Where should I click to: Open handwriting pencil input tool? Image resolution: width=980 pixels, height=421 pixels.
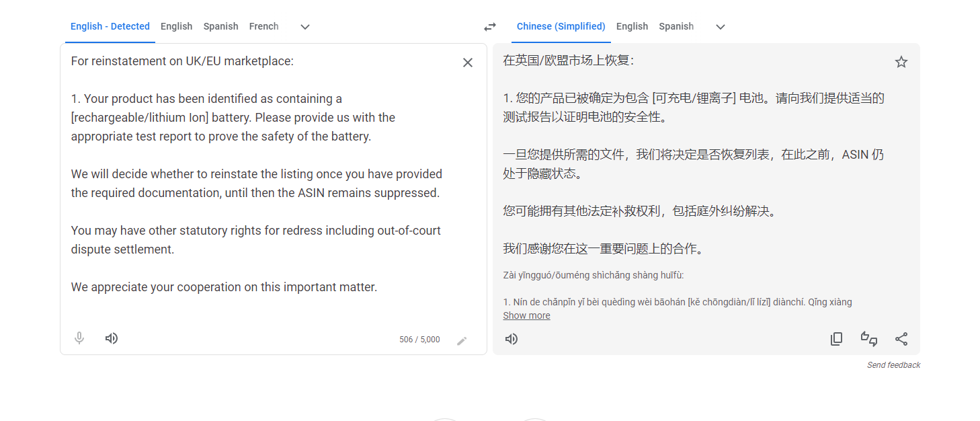pos(462,341)
